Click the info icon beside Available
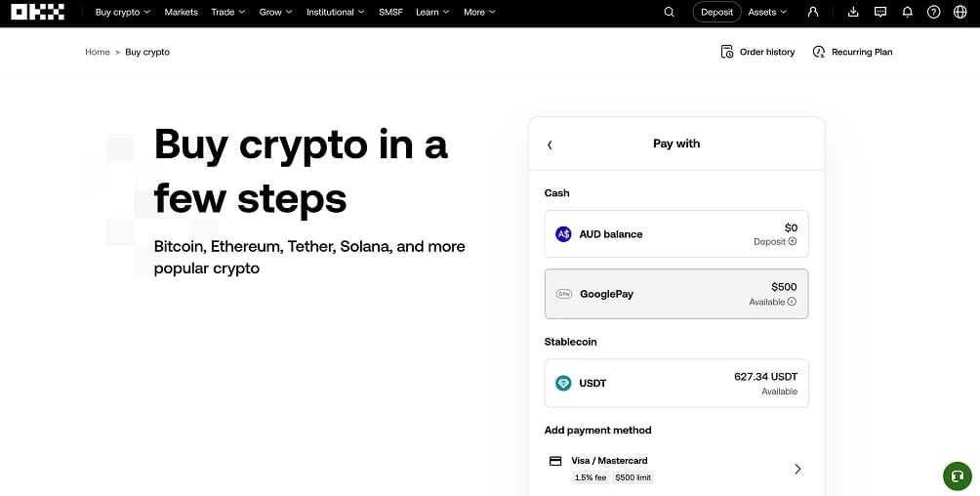This screenshot has width=980, height=496. click(x=792, y=302)
